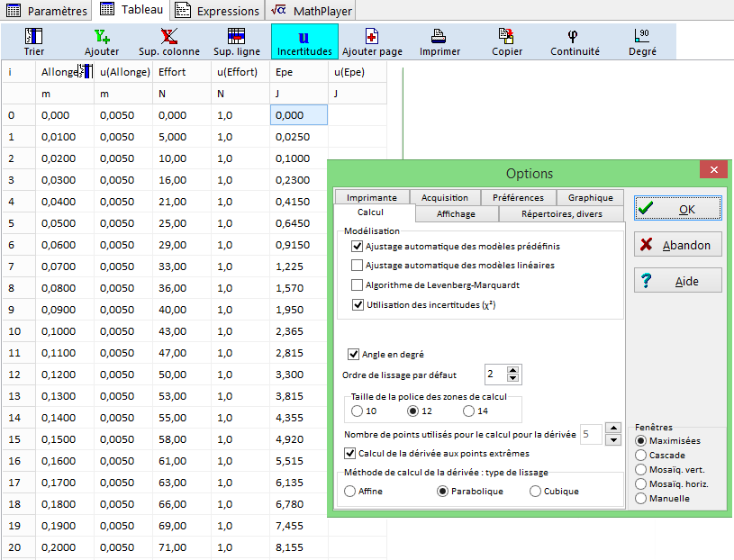Image resolution: width=734 pixels, height=560 pixels.
Task: Enable Algorithme de Levenberg-Marquardt
Action: coord(358,285)
